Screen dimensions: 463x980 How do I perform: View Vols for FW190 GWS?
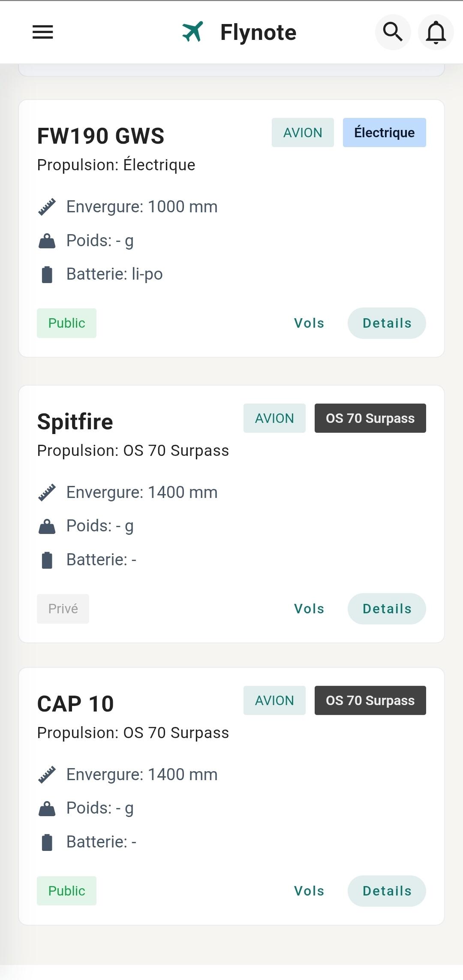click(309, 323)
